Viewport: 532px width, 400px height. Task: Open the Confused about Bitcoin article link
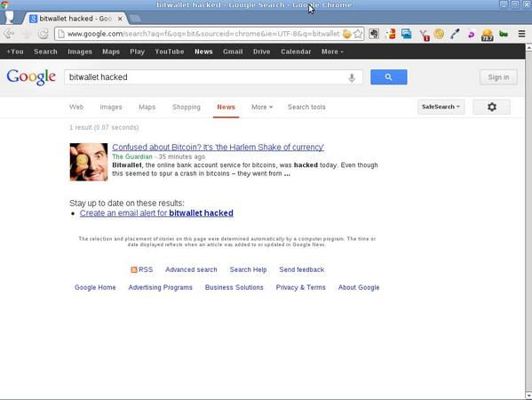(x=218, y=148)
